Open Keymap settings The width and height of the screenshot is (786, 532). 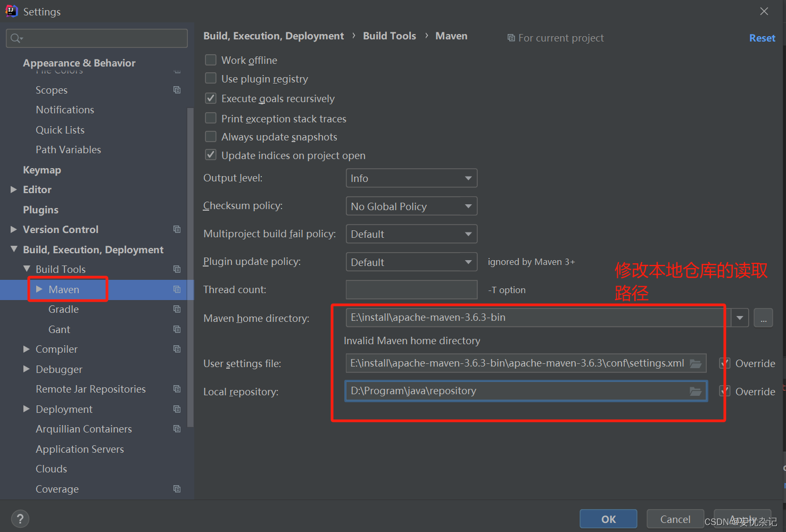42,170
